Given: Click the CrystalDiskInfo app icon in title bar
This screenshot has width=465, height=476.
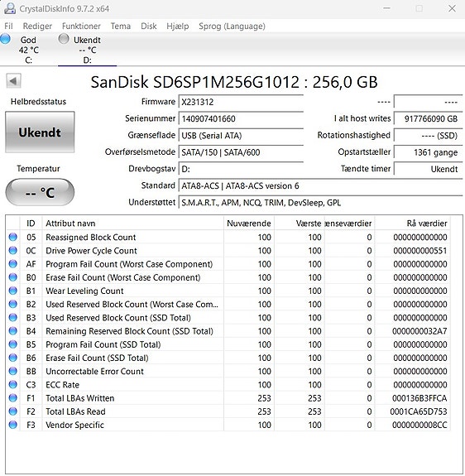Looking at the screenshot, I should click(x=10, y=8).
